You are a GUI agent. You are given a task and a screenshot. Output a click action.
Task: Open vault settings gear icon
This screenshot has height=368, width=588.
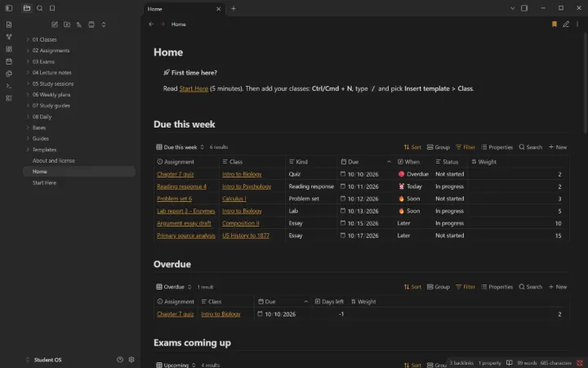point(131,359)
